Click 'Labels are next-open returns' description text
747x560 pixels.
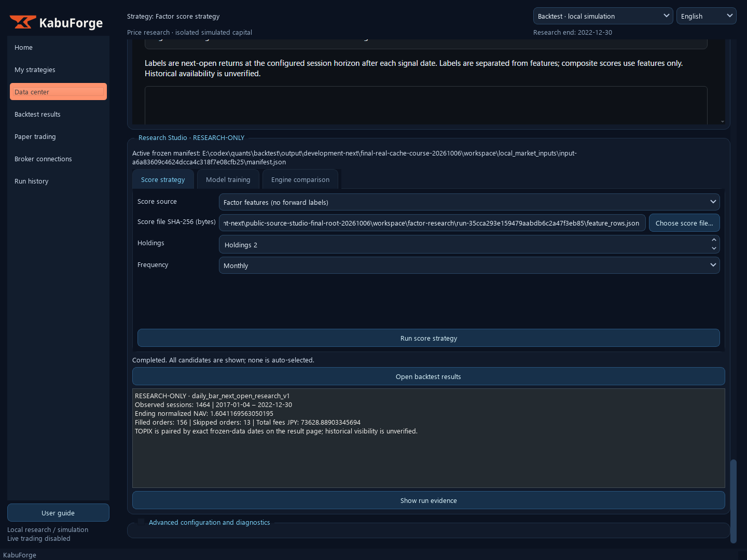pos(413,68)
